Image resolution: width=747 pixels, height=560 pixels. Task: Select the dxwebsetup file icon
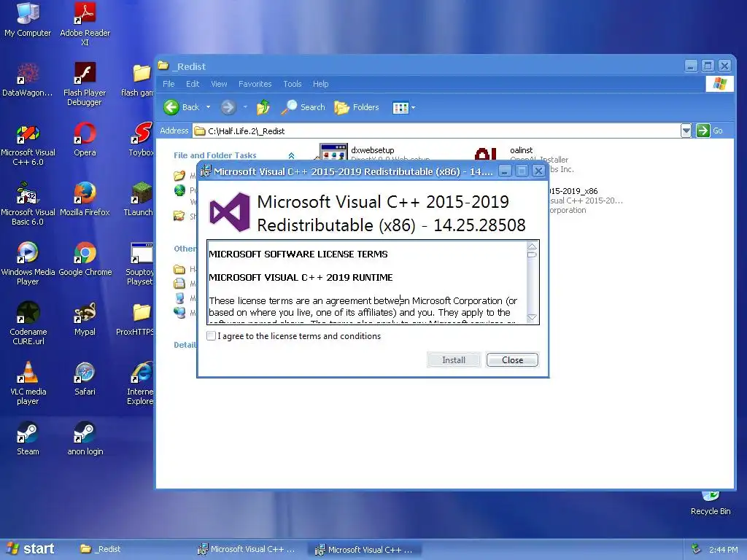click(333, 151)
